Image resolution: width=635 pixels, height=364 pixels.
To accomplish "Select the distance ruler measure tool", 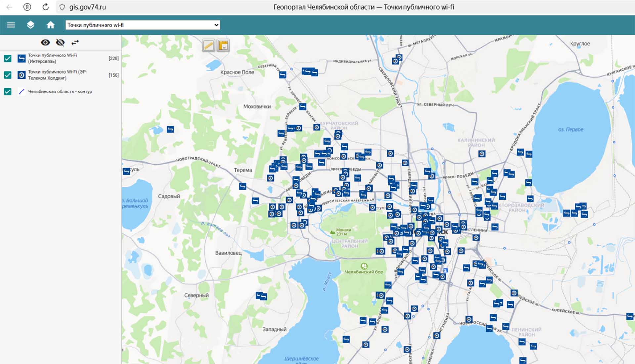I will (x=208, y=45).
